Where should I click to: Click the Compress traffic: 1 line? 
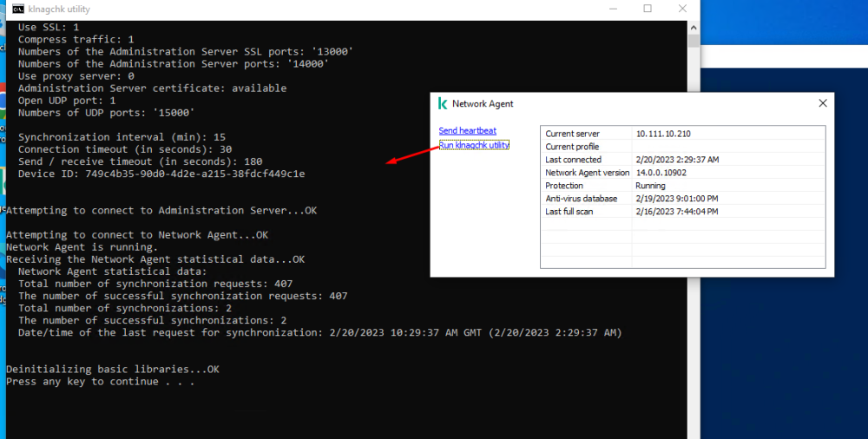pyautogui.click(x=76, y=39)
